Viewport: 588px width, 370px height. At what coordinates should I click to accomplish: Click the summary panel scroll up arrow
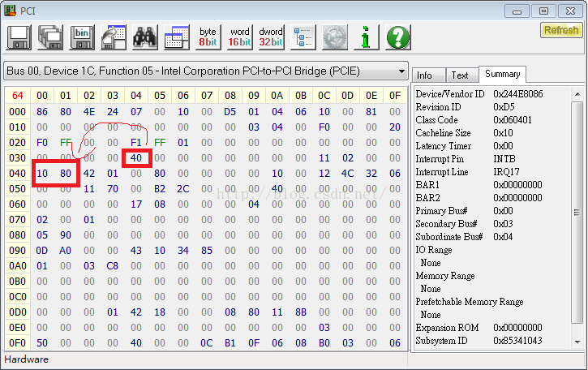tap(577, 94)
